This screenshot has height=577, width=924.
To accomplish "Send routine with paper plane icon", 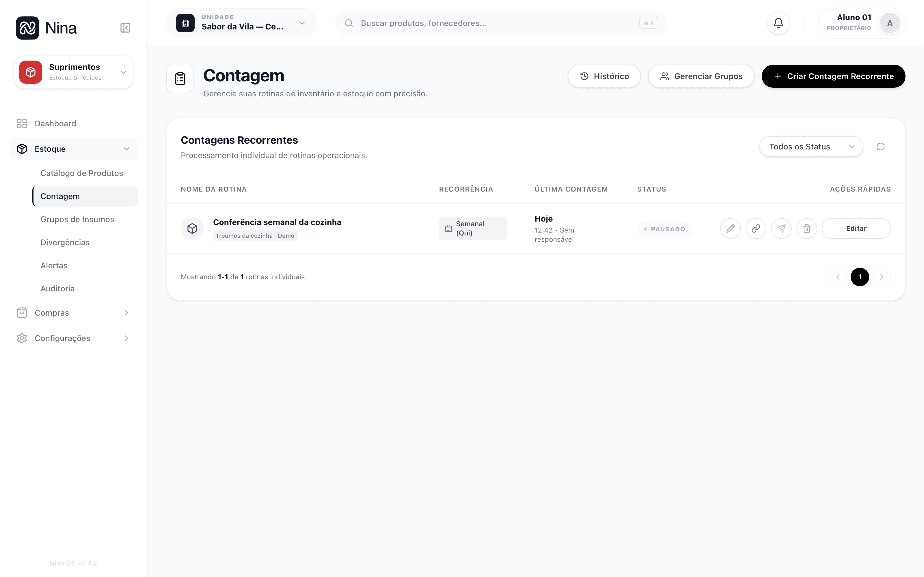I will (781, 228).
